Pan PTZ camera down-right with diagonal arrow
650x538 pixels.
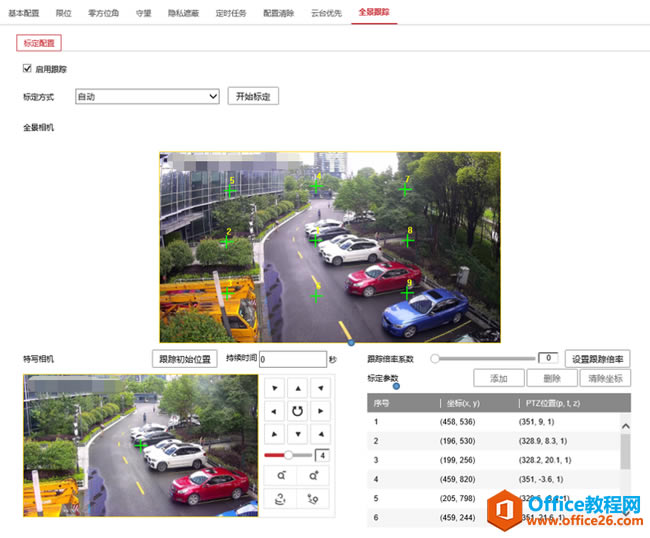pos(320,434)
